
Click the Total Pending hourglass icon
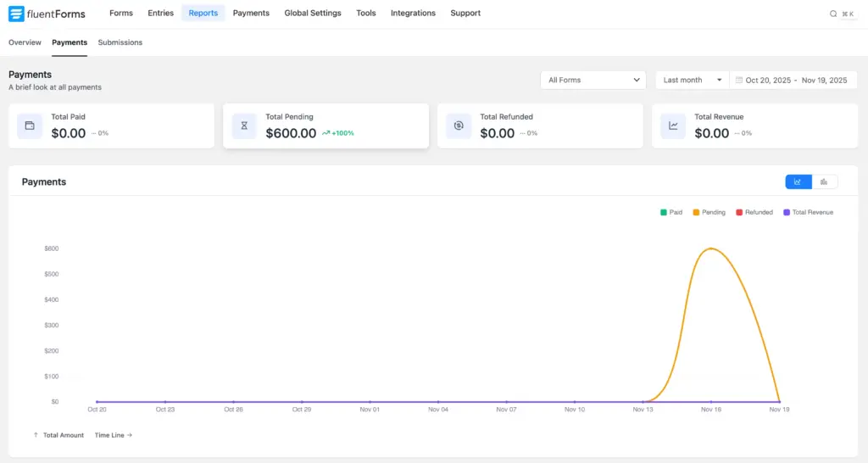244,126
